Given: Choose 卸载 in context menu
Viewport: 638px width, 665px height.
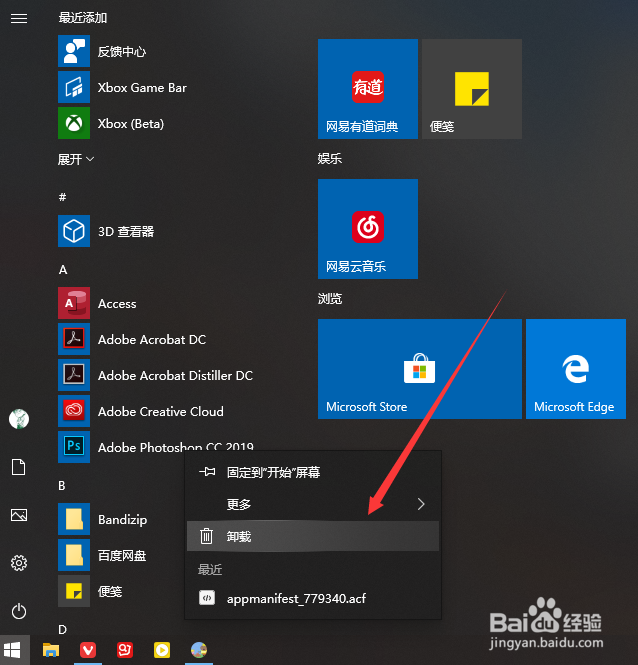Looking at the screenshot, I should pos(313,536).
